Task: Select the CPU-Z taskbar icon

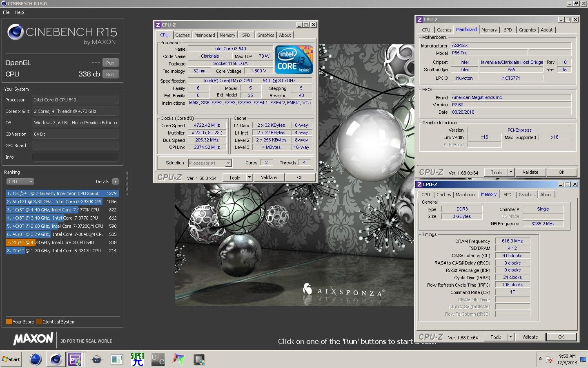Action: click(75, 359)
